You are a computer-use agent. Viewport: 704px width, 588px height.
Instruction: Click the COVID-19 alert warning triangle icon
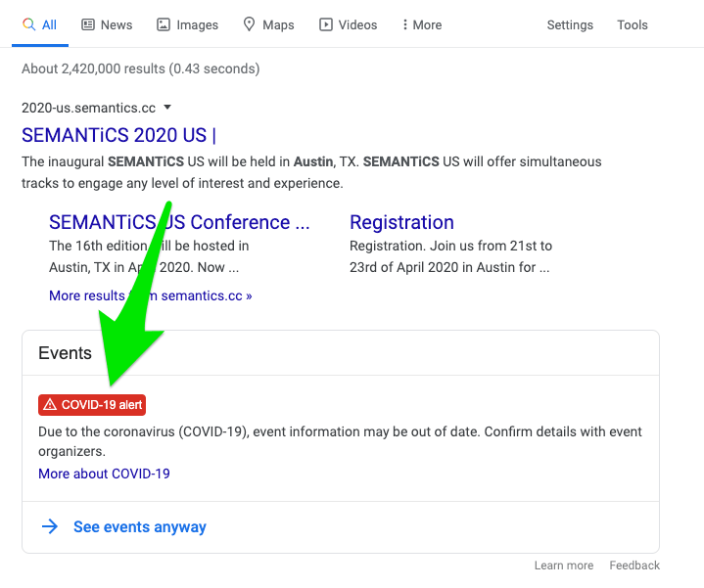pos(50,405)
